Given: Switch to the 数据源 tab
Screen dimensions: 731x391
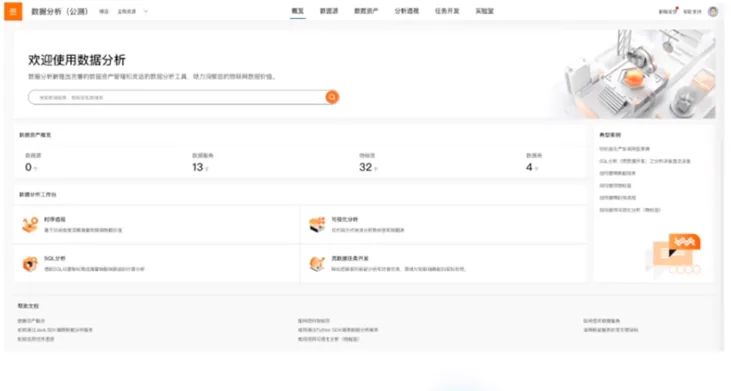Looking at the screenshot, I should pos(329,11).
